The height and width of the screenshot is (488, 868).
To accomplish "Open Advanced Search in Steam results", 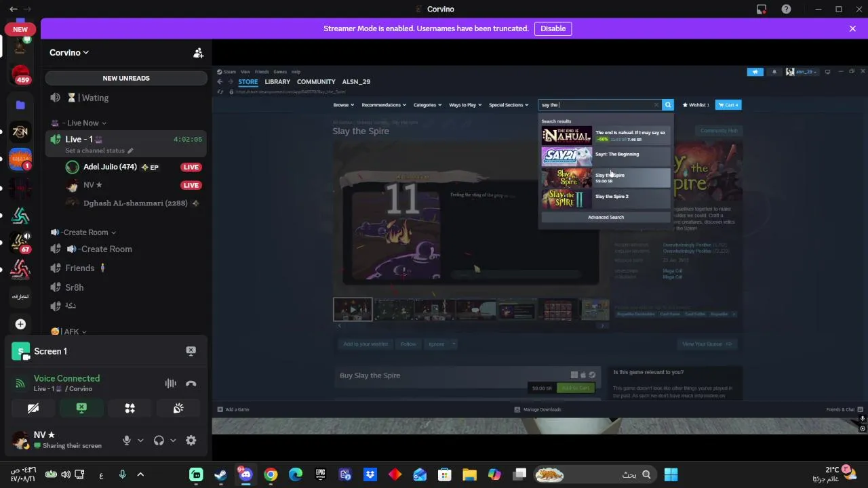I will (x=606, y=217).
